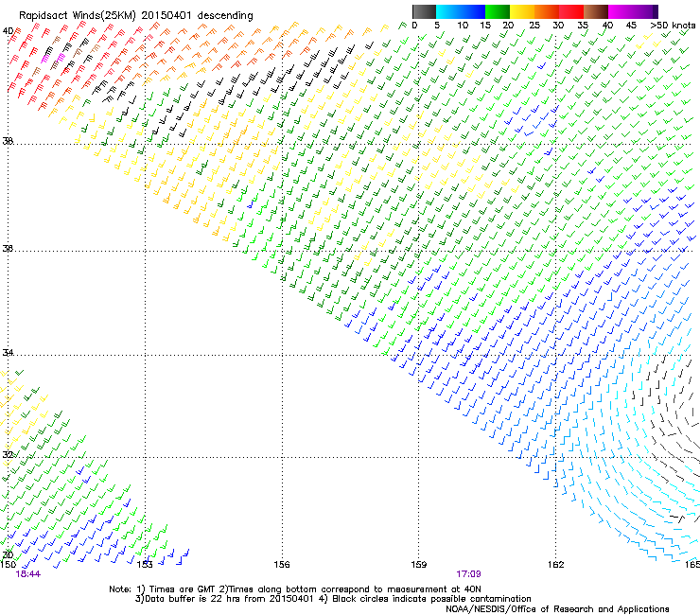Click the '35' legend scale label
Image resolution: width=700 pixels, height=615 pixels.
pos(583,25)
